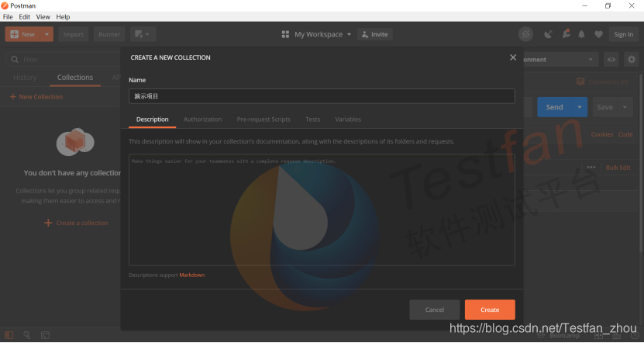Click the heart icon in header

[x=599, y=35]
